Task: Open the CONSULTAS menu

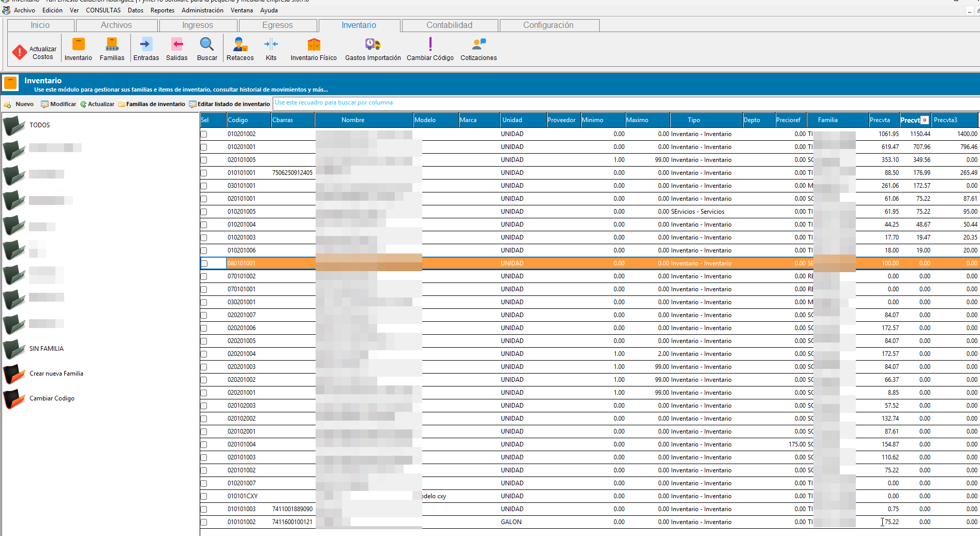Action: click(x=103, y=10)
